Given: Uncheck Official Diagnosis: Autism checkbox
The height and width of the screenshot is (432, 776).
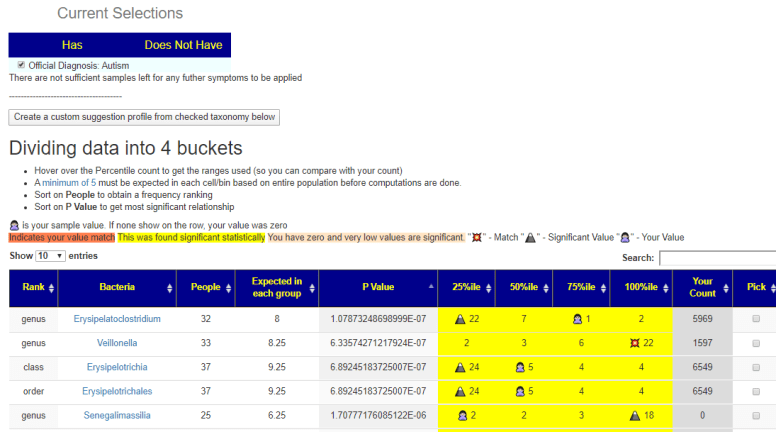Looking at the screenshot, I should point(22,65).
